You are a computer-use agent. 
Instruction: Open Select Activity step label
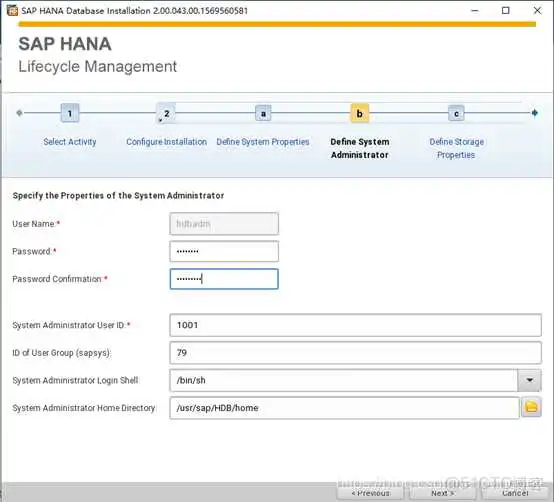tap(70, 142)
